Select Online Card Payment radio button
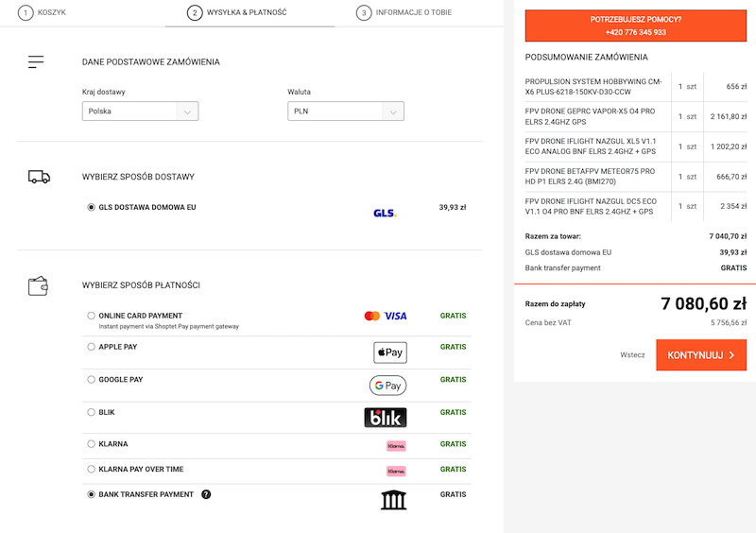Viewport: 756px width, 533px height. point(91,316)
